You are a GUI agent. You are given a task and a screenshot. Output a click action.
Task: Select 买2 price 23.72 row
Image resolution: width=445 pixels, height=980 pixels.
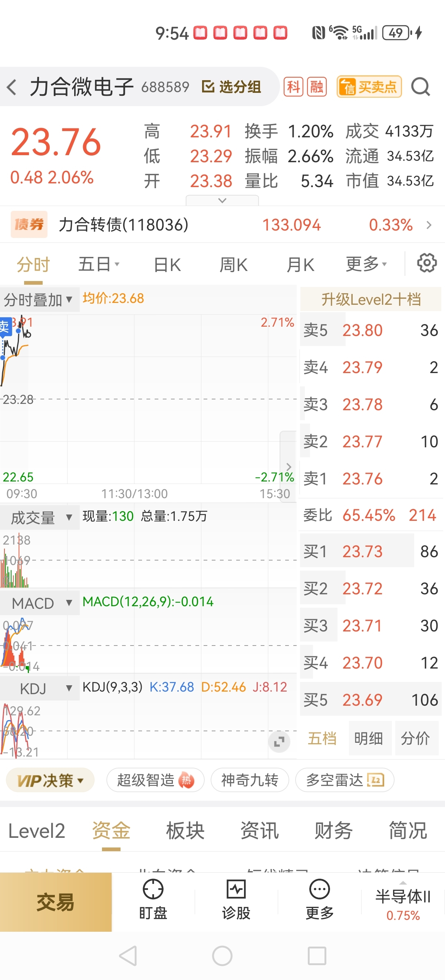(x=370, y=588)
